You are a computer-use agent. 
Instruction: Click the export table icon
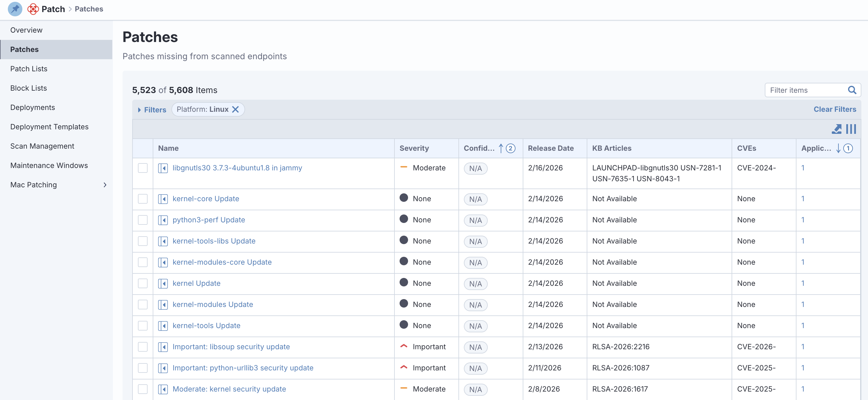(x=836, y=129)
